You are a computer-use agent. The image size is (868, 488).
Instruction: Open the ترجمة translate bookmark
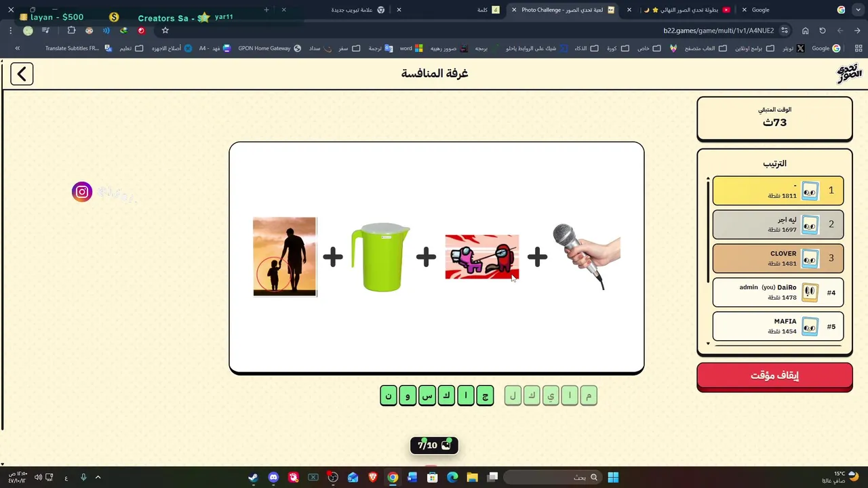coord(381,48)
